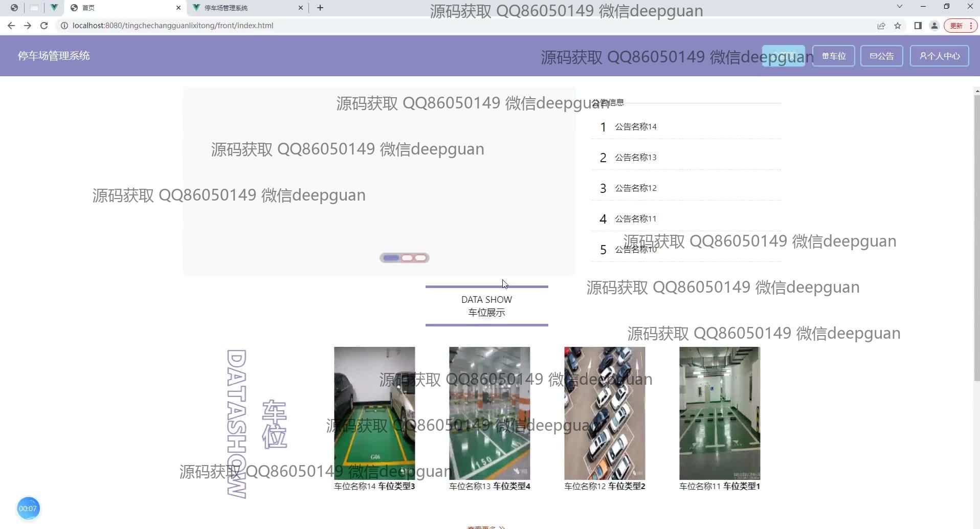The height and width of the screenshot is (529, 980).
Task: Open the 公告 navigation button
Action: click(x=881, y=56)
